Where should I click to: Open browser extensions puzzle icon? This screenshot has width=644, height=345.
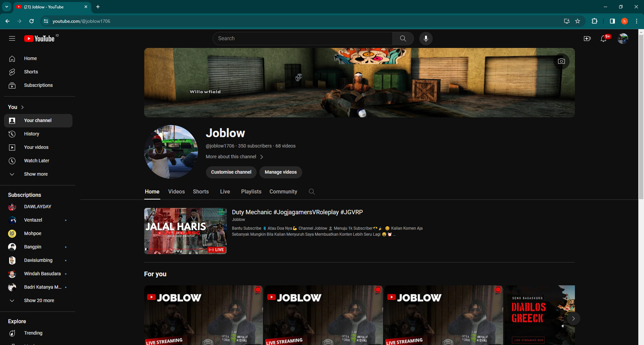(595, 21)
